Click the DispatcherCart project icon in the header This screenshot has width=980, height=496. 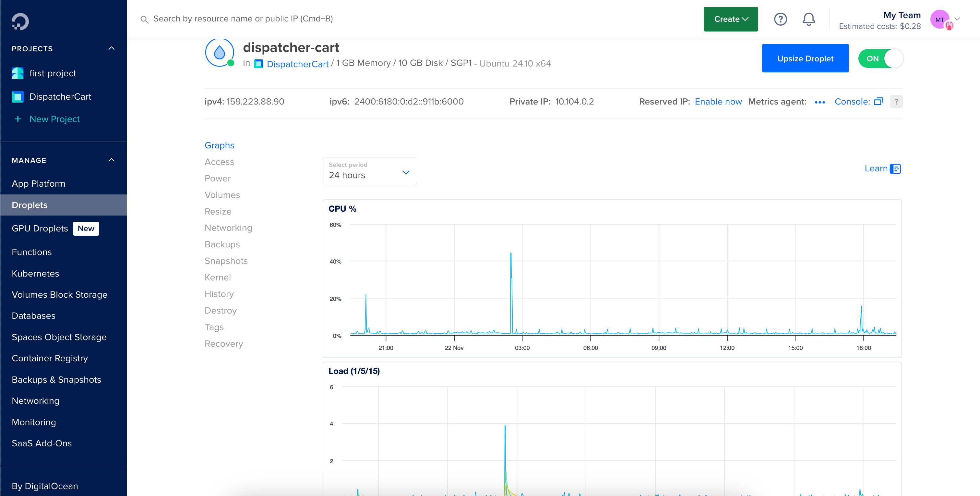coord(259,64)
